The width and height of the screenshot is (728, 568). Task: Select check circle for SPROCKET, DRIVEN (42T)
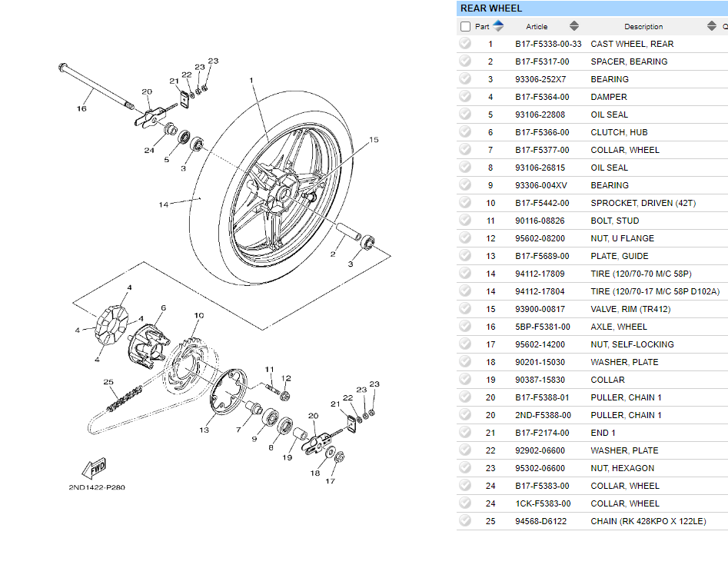[x=465, y=202]
